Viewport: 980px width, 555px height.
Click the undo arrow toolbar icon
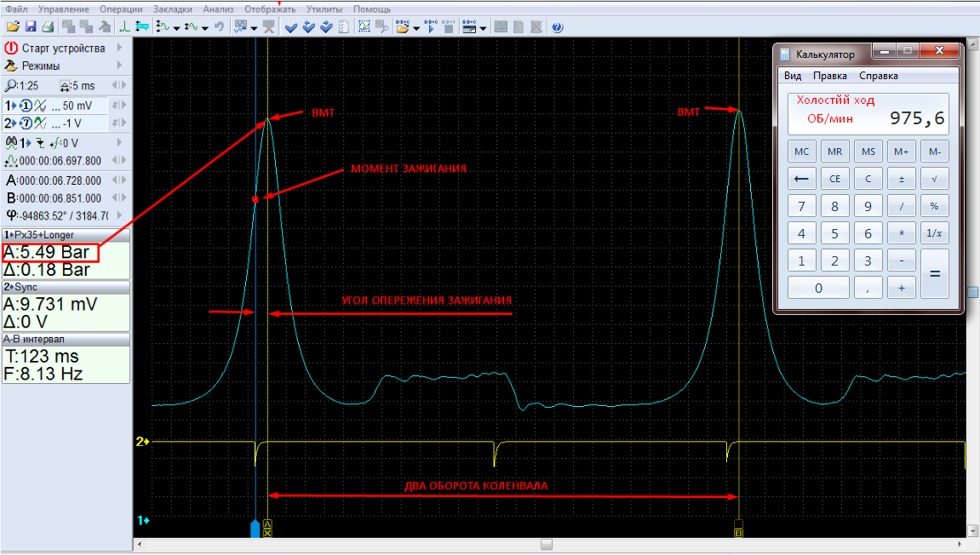coord(219,27)
